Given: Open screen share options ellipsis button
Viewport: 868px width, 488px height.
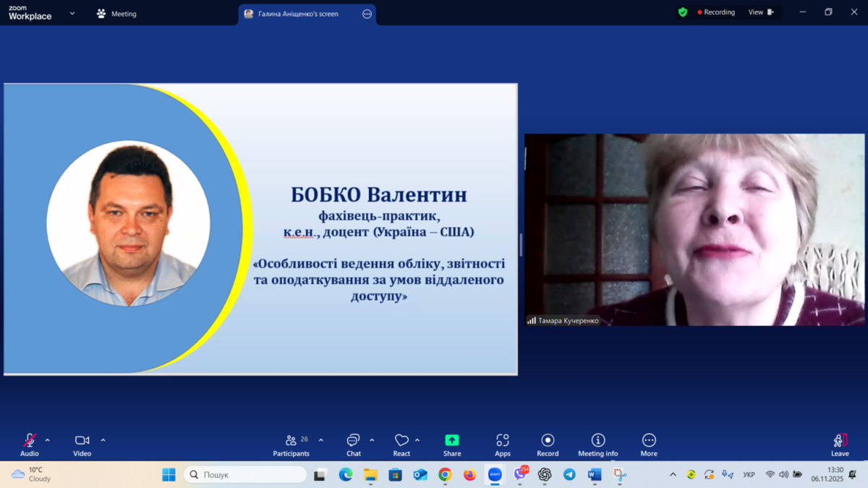Looking at the screenshot, I should tap(367, 14).
